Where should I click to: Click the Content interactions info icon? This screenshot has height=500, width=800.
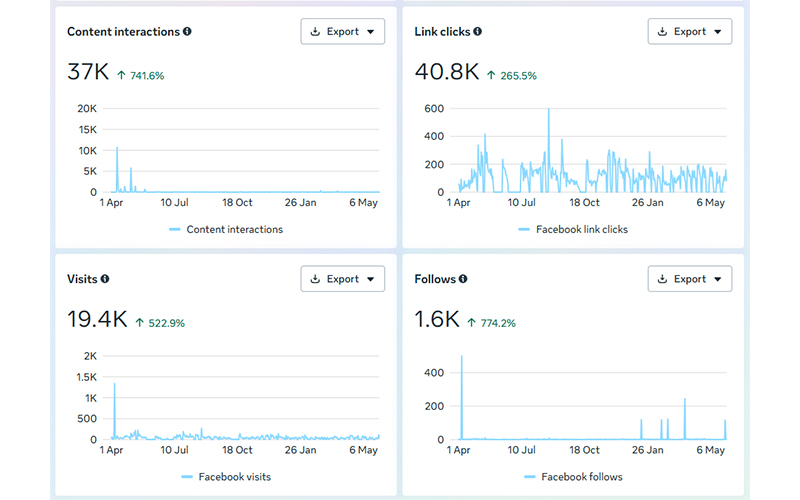[x=187, y=32]
